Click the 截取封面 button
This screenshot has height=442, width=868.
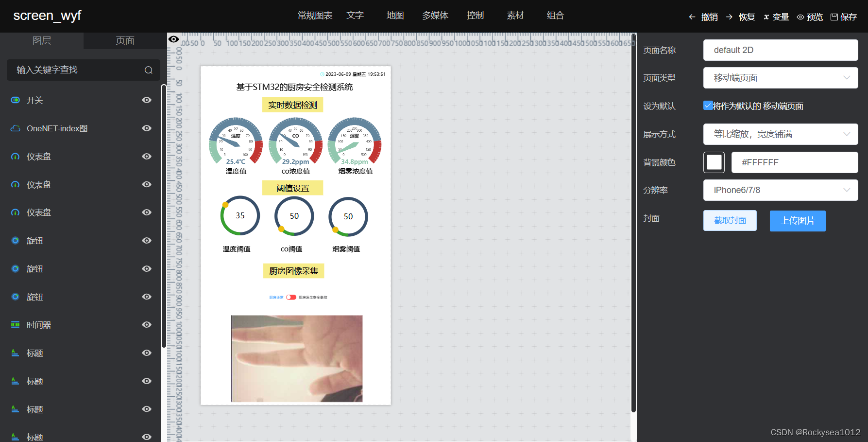pyautogui.click(x=730, y=220)
